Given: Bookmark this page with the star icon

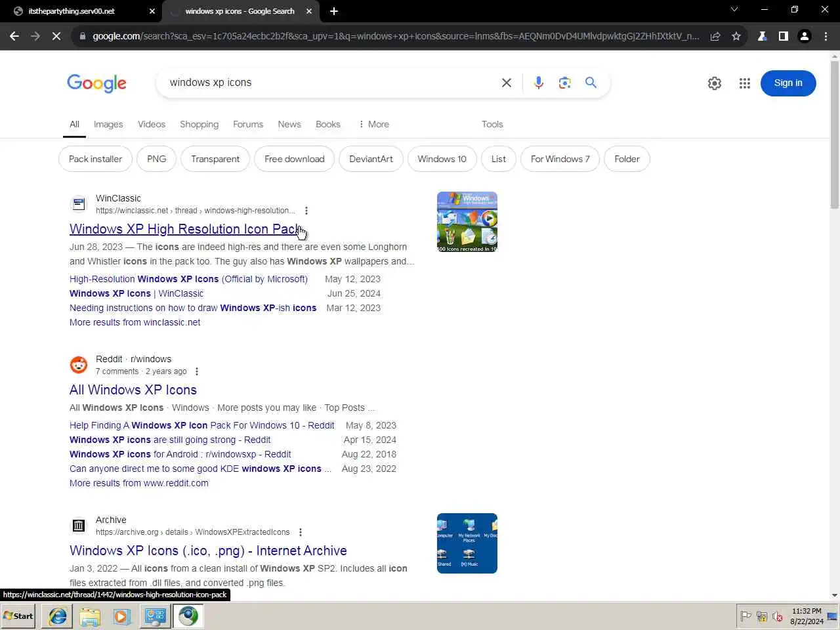Looking at the screenshot, I should (736, 36).
